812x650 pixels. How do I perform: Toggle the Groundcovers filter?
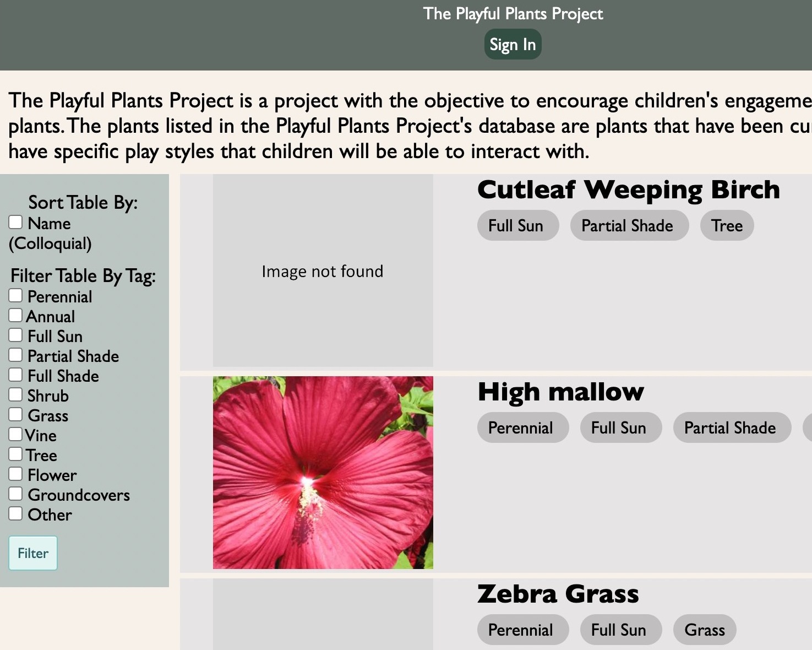pos(15,494)
